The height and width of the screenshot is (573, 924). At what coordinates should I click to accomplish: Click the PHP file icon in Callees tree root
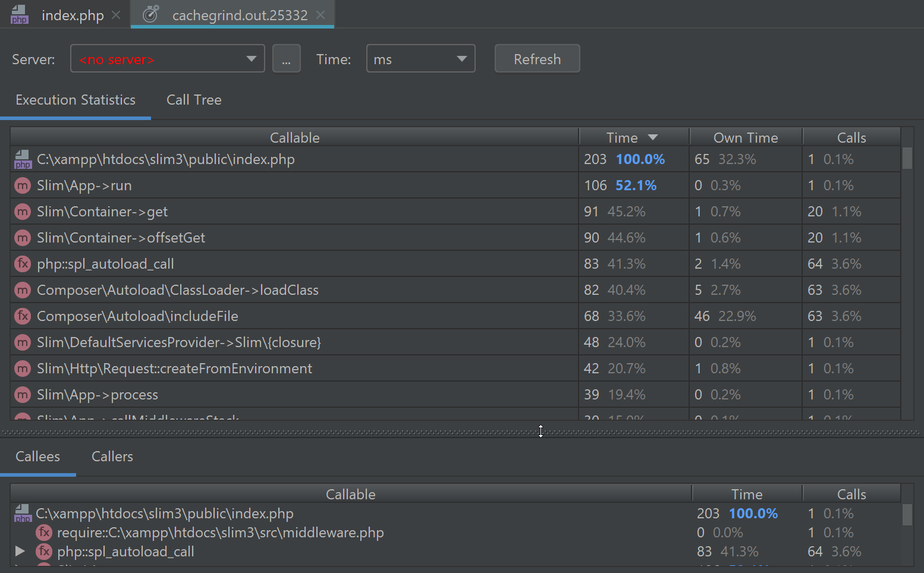(22, 514)
